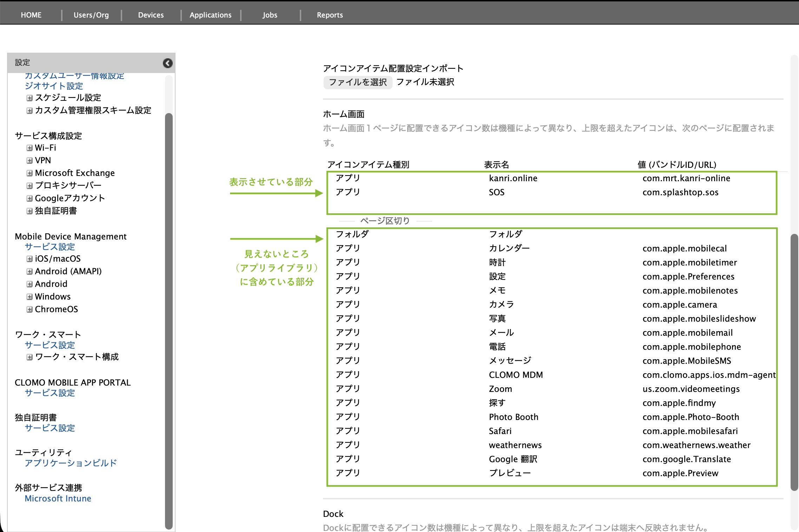The height and width of the screenshot is (532, 799).
Task: Expand the VPN plus icon
Action: click(x=29, y=160)
